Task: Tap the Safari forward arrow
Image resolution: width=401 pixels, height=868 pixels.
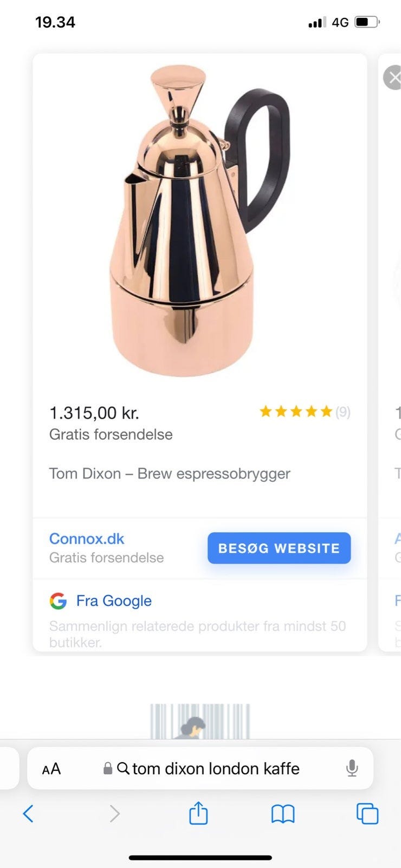Action: (114, 813)
